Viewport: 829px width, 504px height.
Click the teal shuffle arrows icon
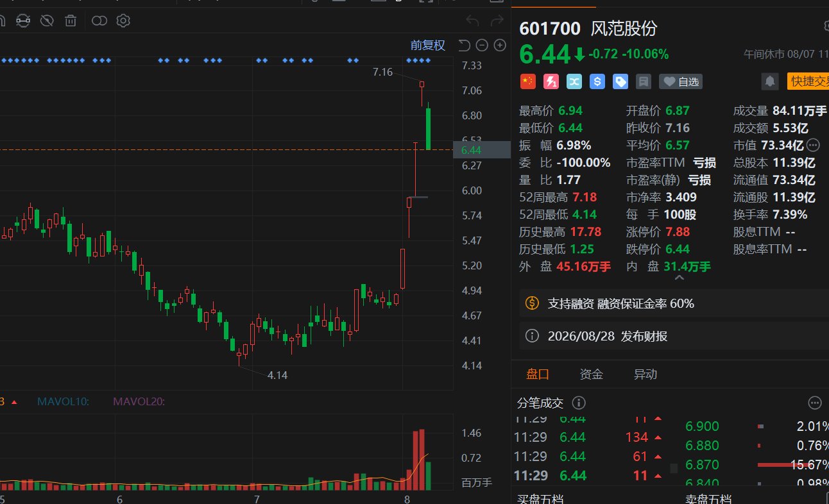tap(574, 81)
